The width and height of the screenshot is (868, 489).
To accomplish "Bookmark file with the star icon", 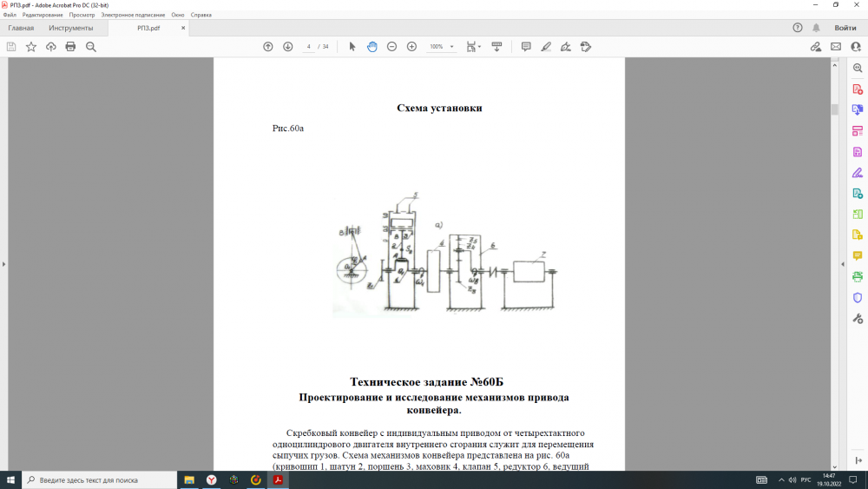I will click(x=31, y=47).
